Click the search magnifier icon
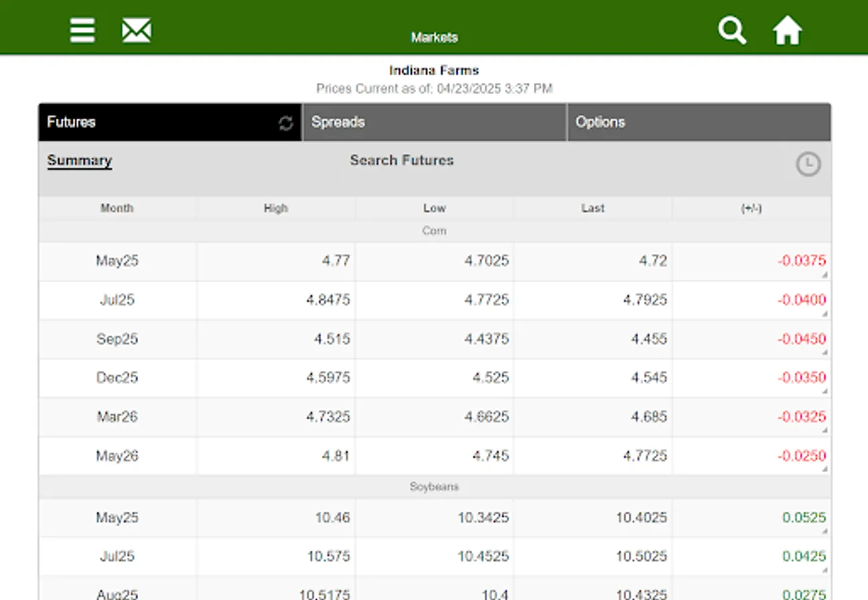The image size is (868, 600). (731, 31)
